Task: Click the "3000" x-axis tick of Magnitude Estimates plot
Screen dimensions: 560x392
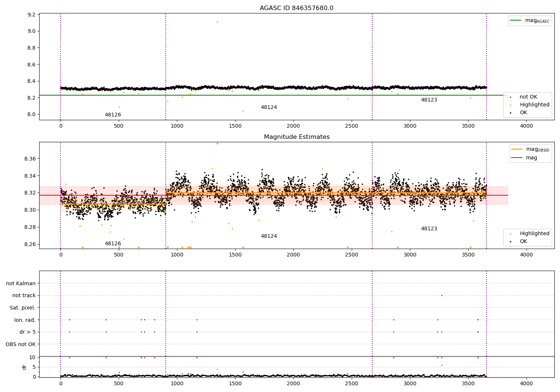Action: tap(410, 255)
